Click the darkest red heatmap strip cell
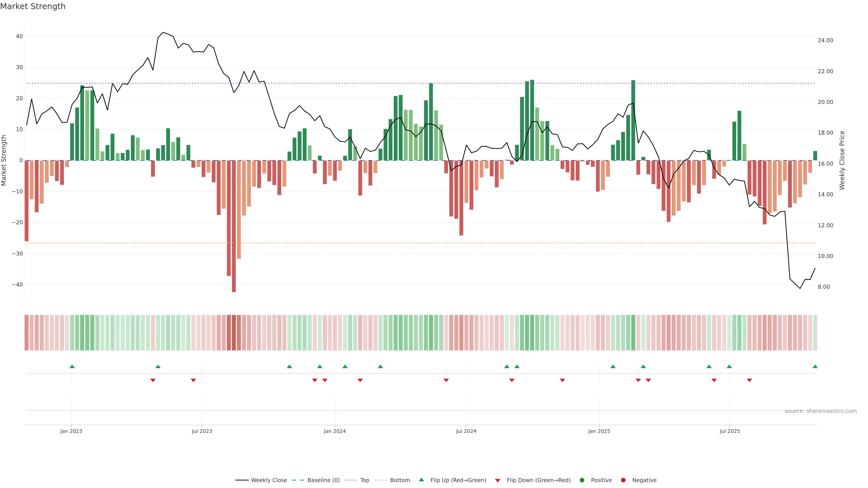Image resolution: width=868 pixels, height=488 pixels. tap(234, 332)
